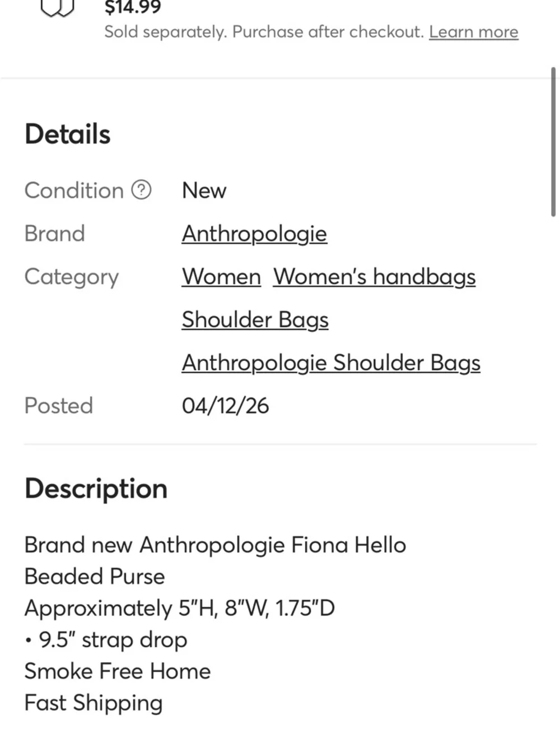The height and width of the screenshot is (747, 560).
Task: Click the authentication shield badge icon
Action: 57,7
